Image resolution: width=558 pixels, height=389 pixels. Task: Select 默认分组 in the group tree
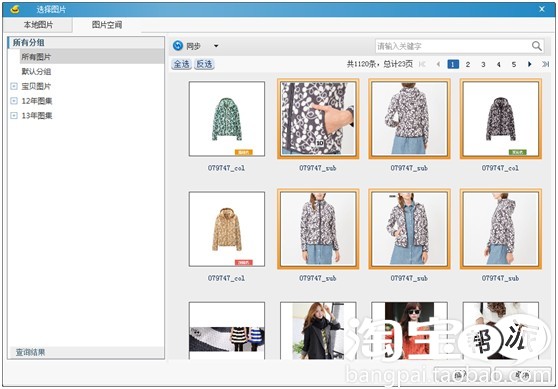tap(36, 72)
